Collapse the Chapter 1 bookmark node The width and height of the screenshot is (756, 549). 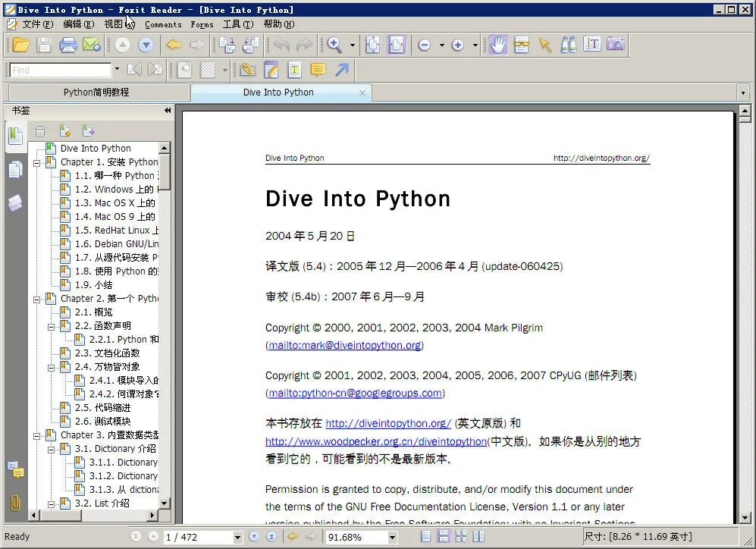point(36,163)
